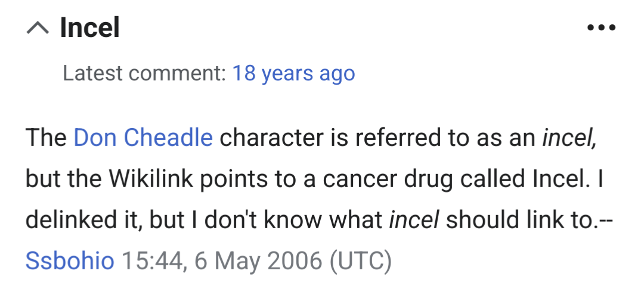Collapse the Incel section chevron
The height and width of the screenshot is (286, 644).
point(39,28)
